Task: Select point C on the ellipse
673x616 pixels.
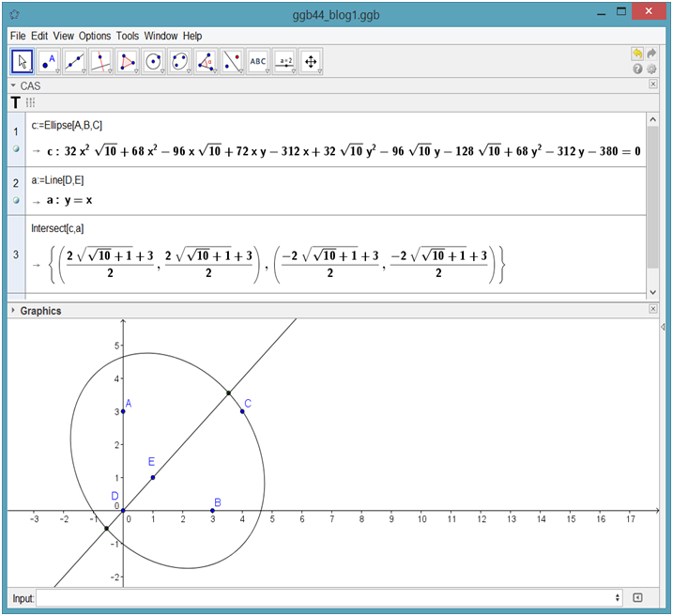Action: (242, 411)
